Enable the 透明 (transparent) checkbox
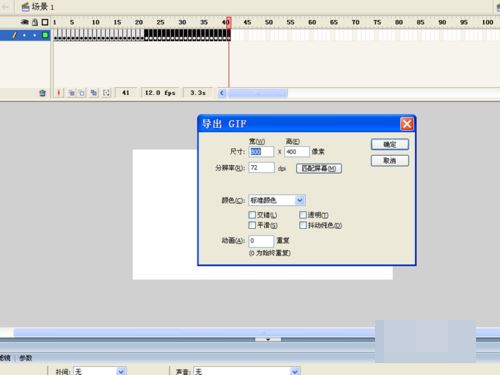 [x=303, y=215]
